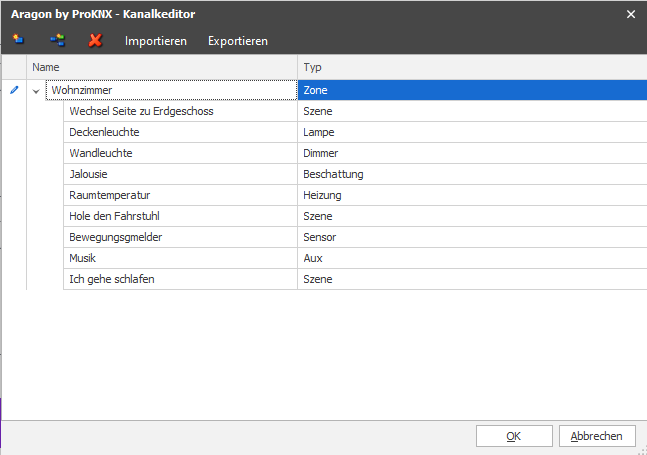Click the blue pencil edit indicator
This screenshot has width=647, height=455.
pyautogui.click(x=14, y=90)
